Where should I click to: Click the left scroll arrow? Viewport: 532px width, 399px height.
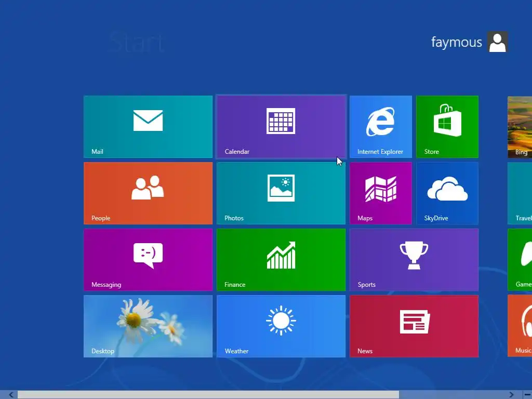[11, 395]
